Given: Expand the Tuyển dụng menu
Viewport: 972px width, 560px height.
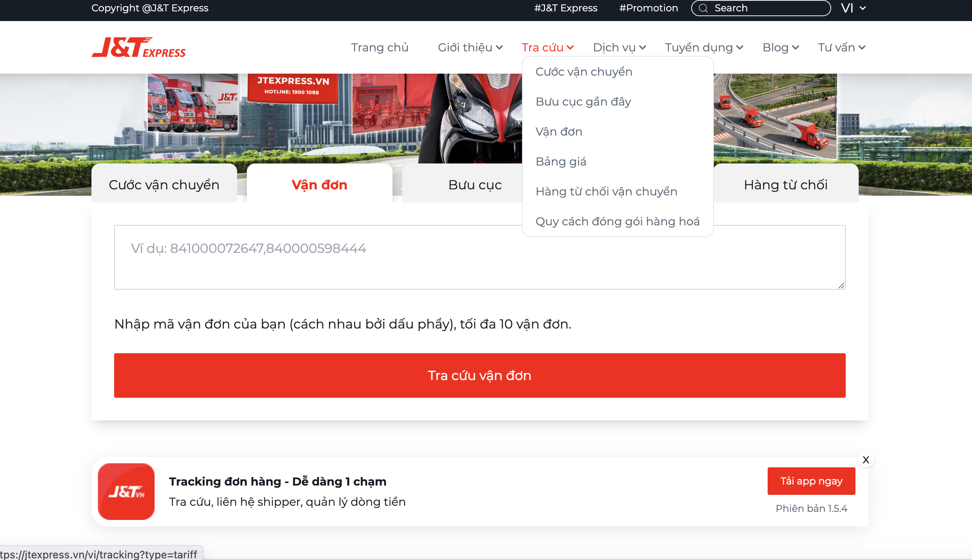Looking at the screenshot, I should coord(704,47).
